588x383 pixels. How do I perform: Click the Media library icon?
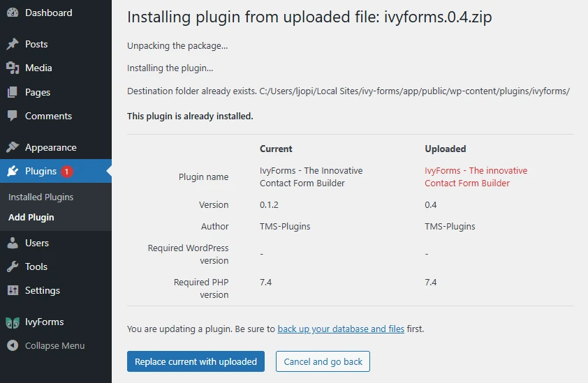pyautogui.click(x=13, y=68)
